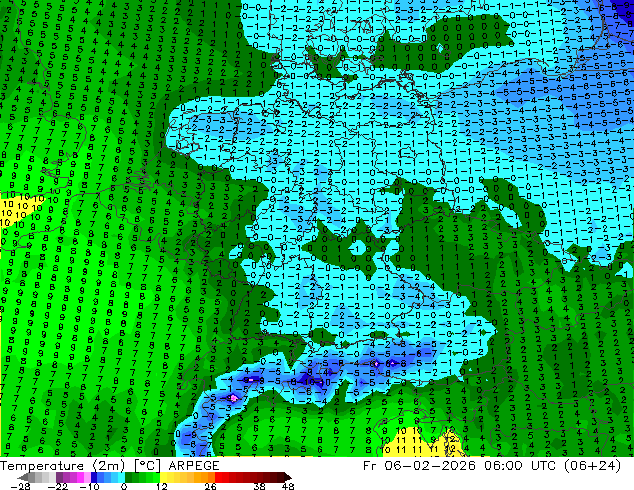Screen dimensions: 634x490
Task: Click the gray left arrow end of the color scale
Action: click(x=22, y=477)
